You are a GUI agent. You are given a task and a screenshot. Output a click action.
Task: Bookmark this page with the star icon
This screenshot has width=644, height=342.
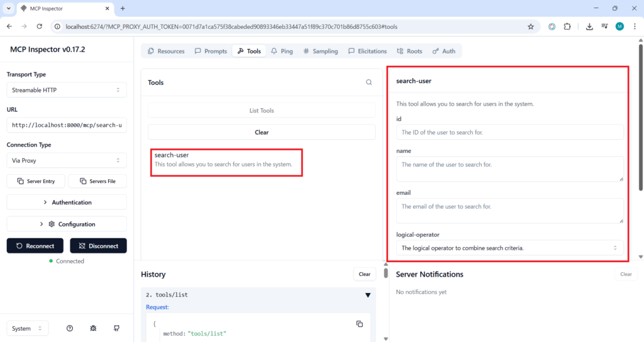point(531,26)
